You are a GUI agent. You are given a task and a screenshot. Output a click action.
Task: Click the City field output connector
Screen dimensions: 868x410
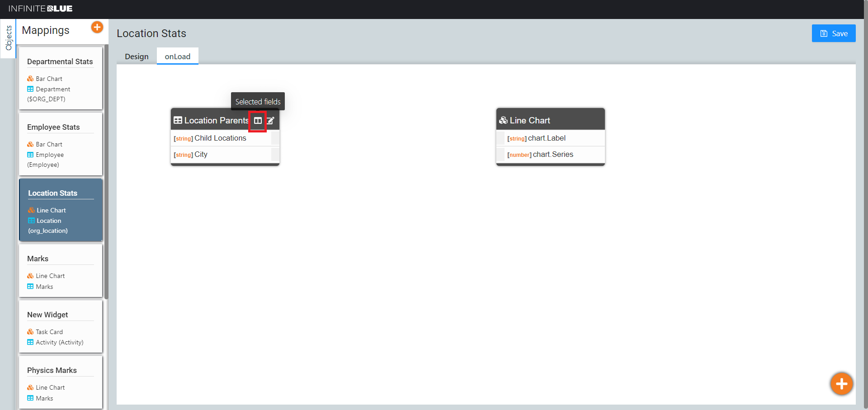point(275,155)
